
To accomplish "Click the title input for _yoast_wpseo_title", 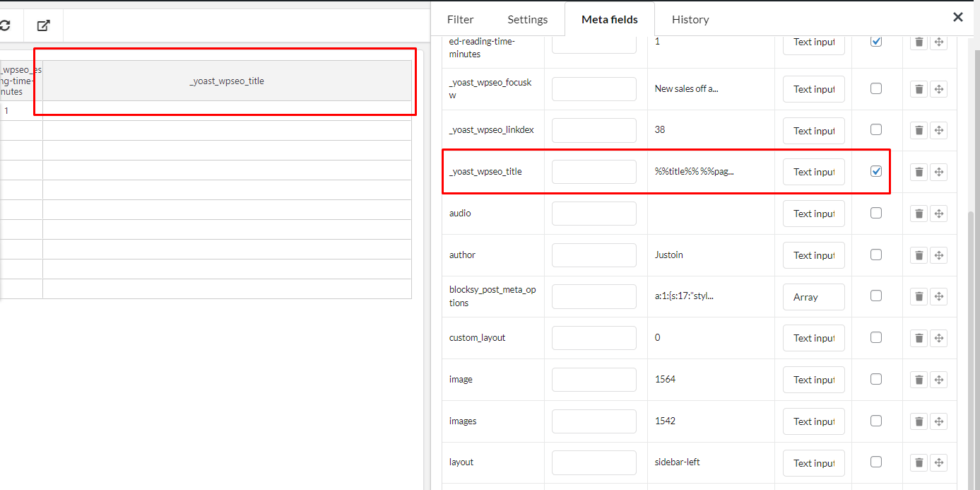I will coord(594,172).
